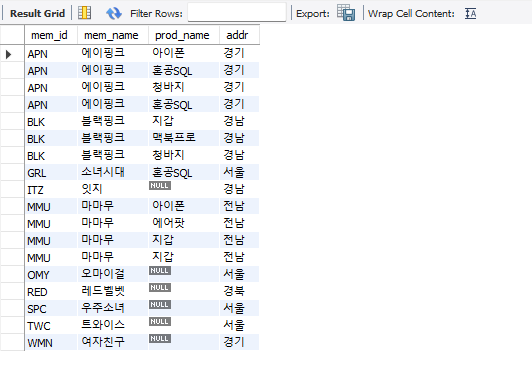Click row header of the GRL row

click(12, 172)
